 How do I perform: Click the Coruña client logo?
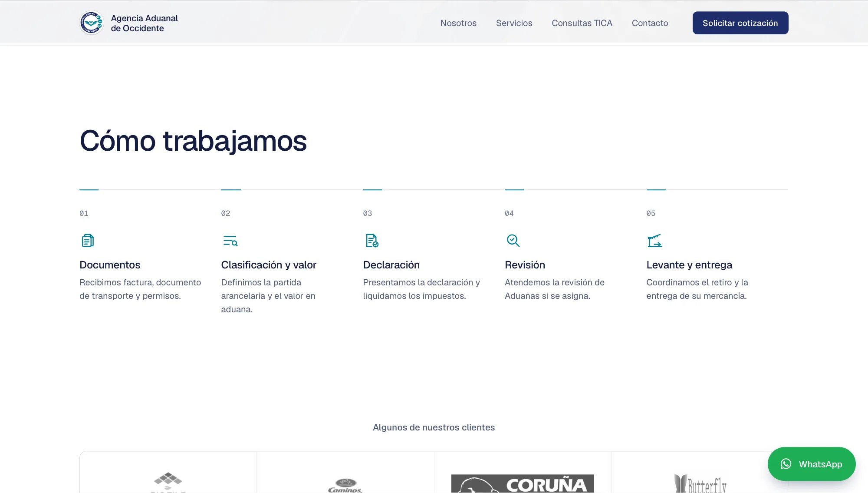coord(523,483)
